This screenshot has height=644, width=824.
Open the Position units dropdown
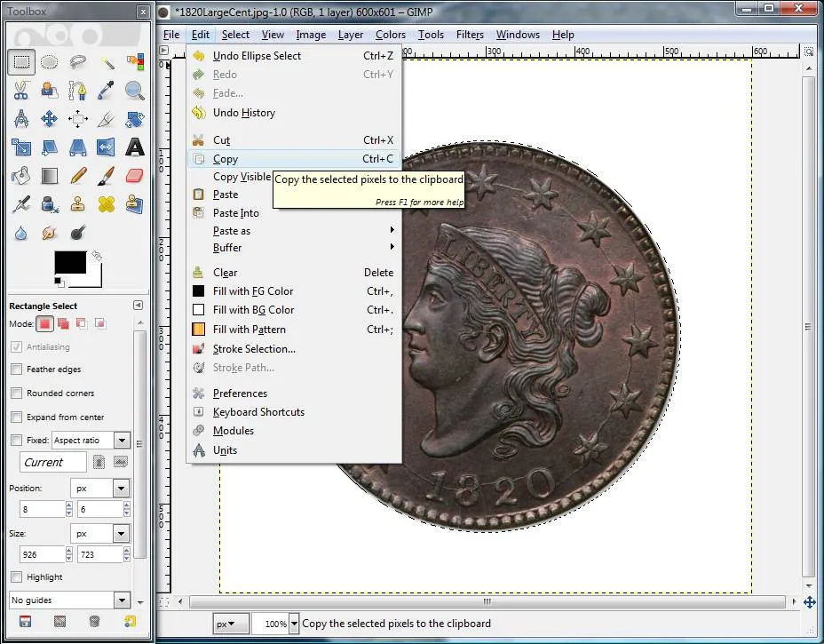[x=122, y=489]
